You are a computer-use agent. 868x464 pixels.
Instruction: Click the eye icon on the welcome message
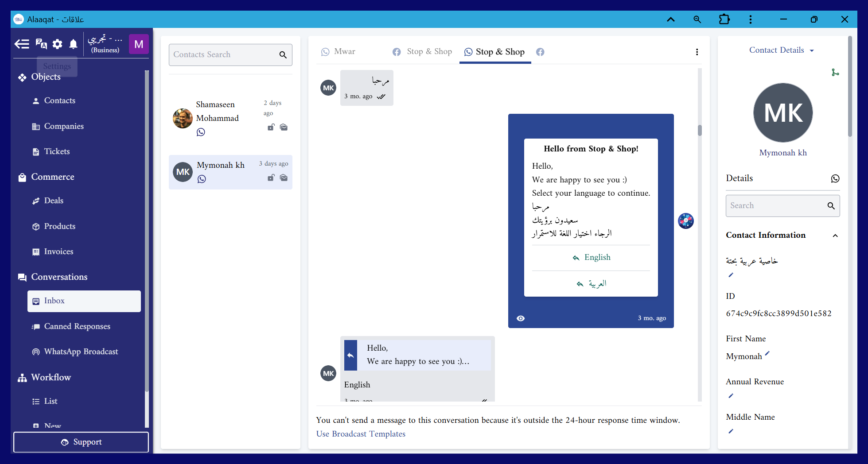pos(521,318)
